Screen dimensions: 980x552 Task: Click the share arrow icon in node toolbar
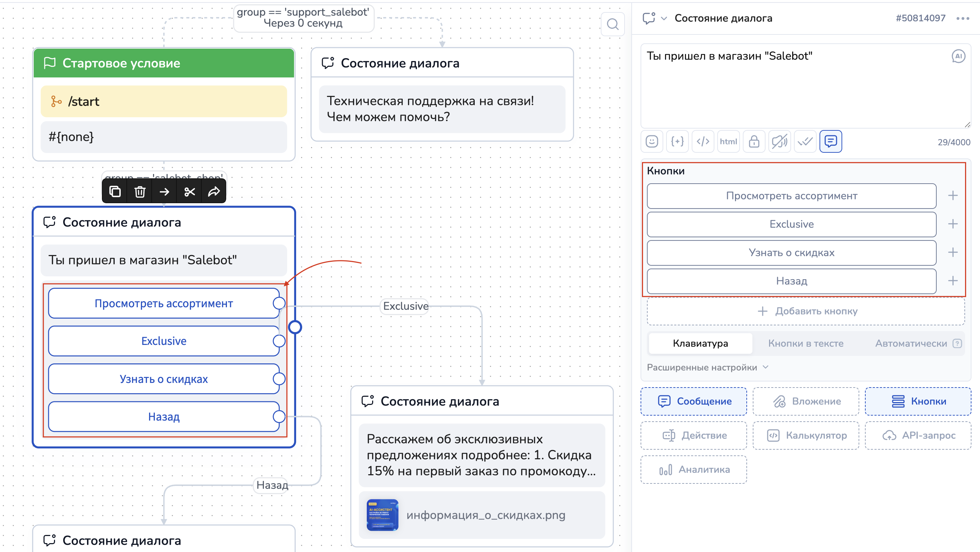[214, 191]
